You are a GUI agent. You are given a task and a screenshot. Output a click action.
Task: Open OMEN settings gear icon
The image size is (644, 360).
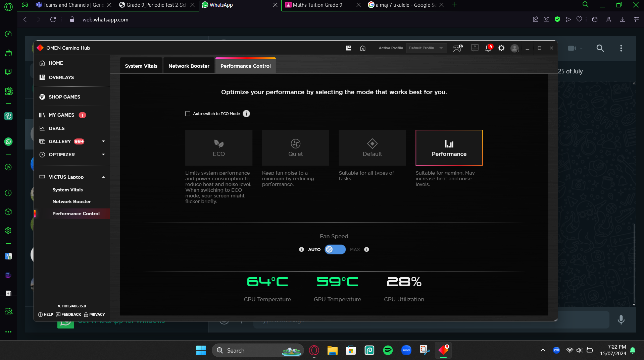501,48
